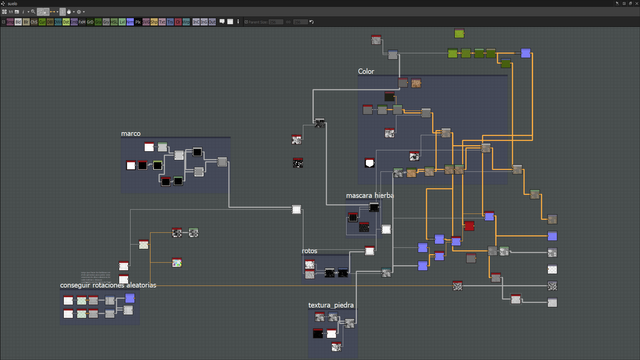The height and width of the screenshot is (360, 640).
Task: Add a frame to the graph
Action: (230, 22)
